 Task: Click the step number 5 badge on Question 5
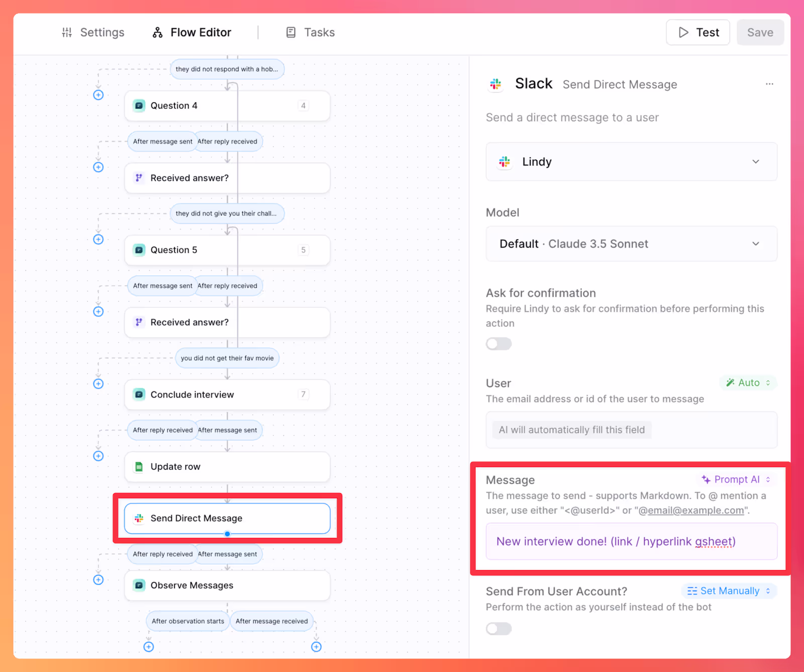pyautogui.click(x=304, y=250)
